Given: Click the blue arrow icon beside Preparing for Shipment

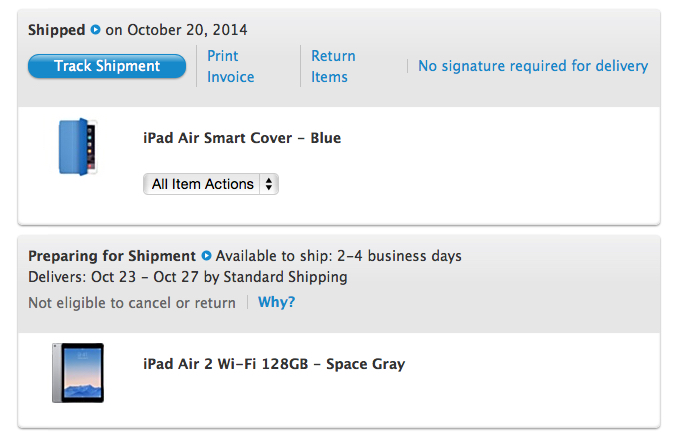Looking at the screenshot, I should pyautogui.click(x=206, y=256).
